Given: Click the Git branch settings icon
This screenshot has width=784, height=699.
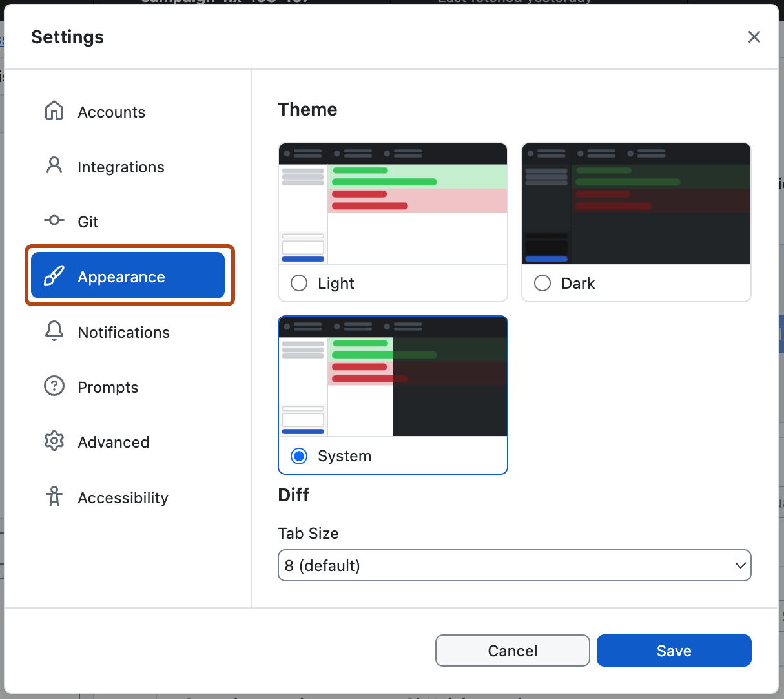Looking at the screenshot, I should pyautogui.click(x=54, y=221).
